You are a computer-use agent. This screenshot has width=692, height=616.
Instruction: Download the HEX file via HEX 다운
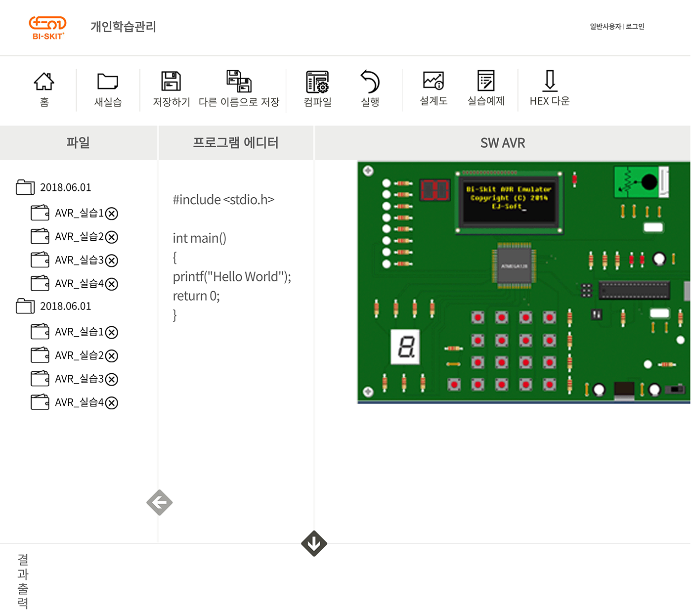pos(550,88)
